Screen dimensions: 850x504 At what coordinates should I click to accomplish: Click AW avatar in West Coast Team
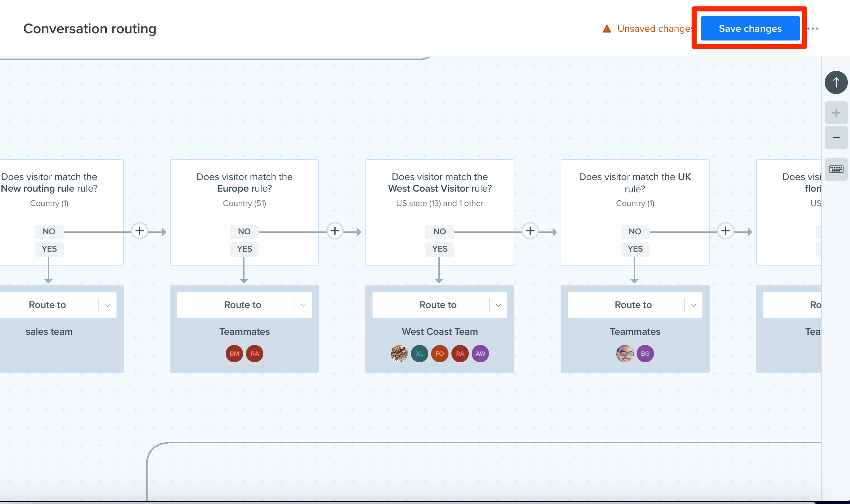tap(480, 354)
